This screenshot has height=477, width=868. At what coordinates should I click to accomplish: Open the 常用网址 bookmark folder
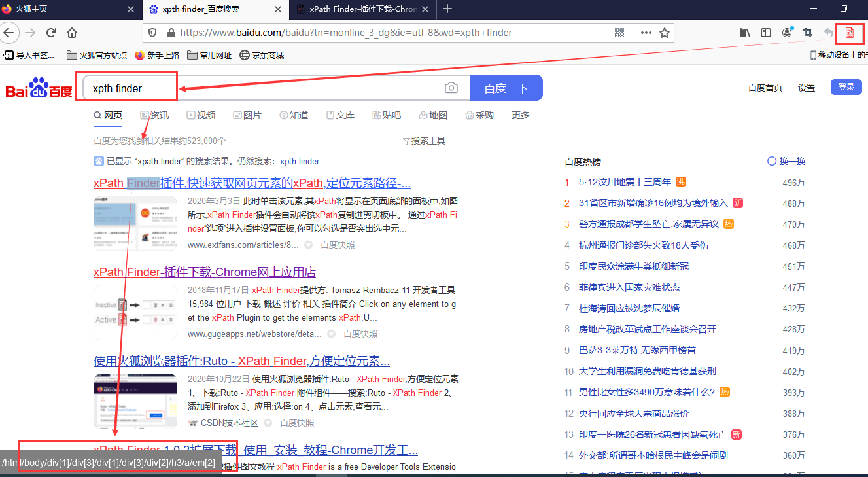pyautogui.click(x=209, y=55)
